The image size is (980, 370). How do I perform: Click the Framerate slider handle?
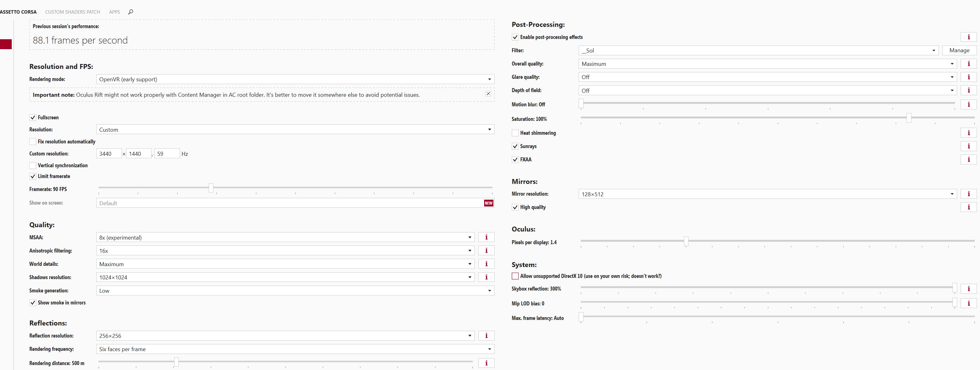[x=211, y=188]
